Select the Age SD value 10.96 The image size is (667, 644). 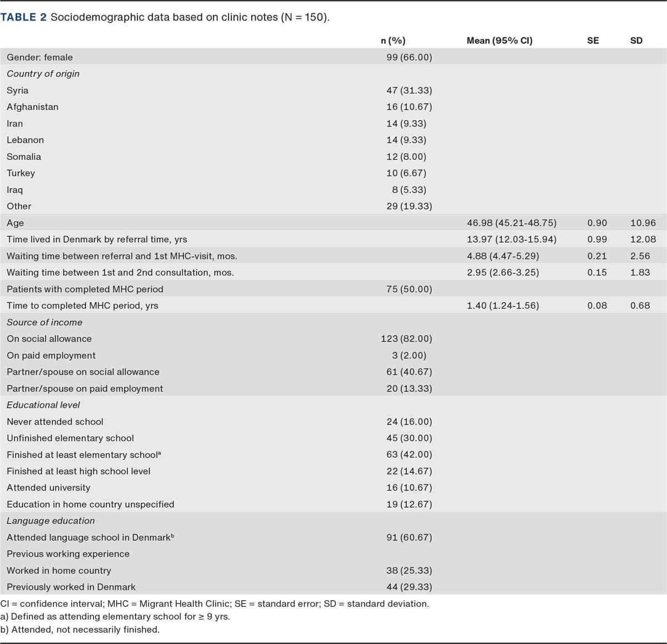coord(643,223)
